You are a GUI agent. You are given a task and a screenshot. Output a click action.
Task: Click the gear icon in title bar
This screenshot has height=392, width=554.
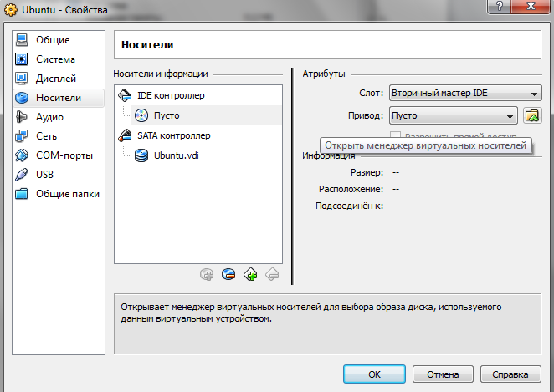point(10,9)
